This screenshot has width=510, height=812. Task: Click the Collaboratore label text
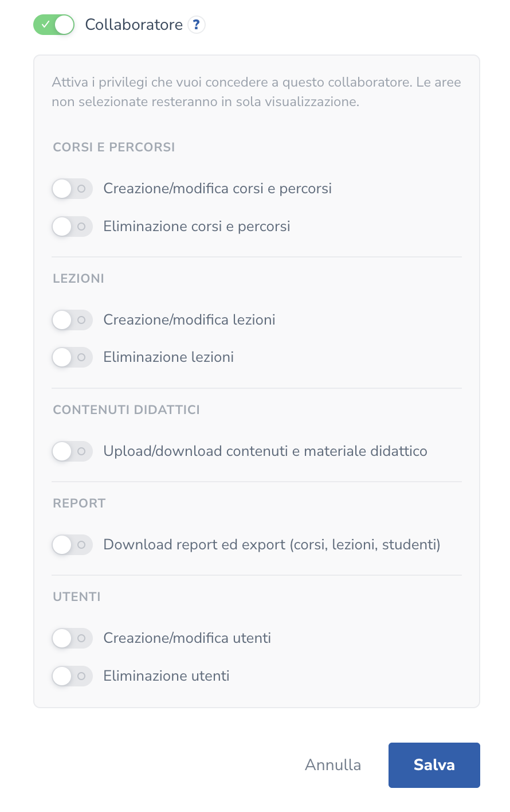point(134,25)
